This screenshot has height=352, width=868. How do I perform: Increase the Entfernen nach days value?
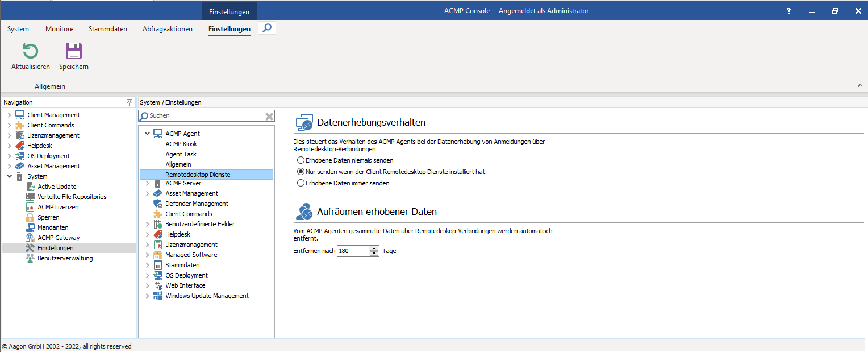pos(374,248)
